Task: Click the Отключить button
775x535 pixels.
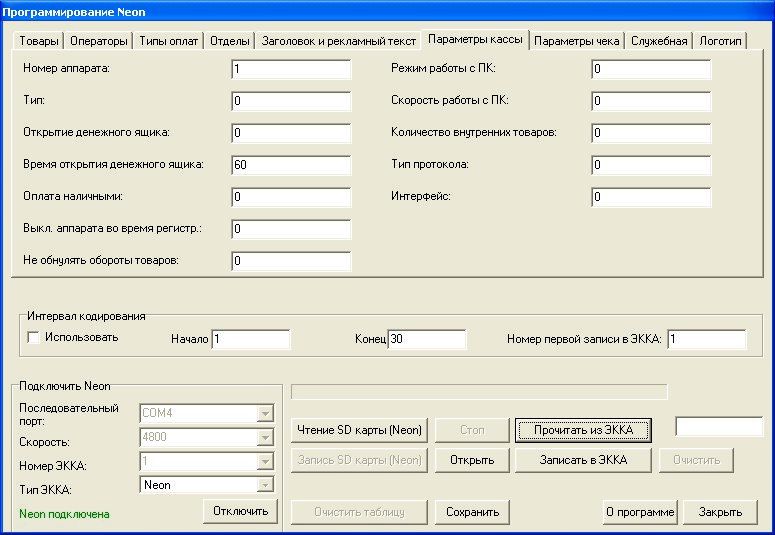Action: click(240, 511)
